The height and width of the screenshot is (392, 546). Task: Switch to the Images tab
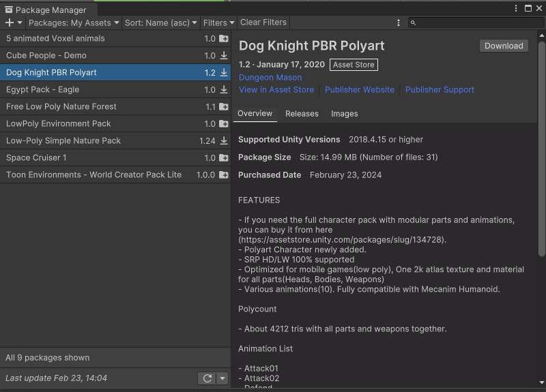pyautogui.click(x=345, y=114)
